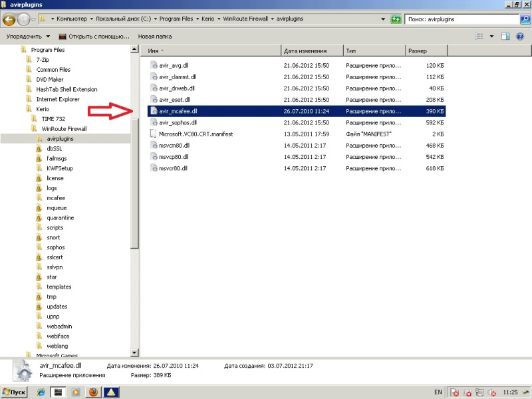This screenshot has width=532, height=399.
Task: Open Firefox from the taskbar
Action: pyautogui.click(x=92, y=392)
